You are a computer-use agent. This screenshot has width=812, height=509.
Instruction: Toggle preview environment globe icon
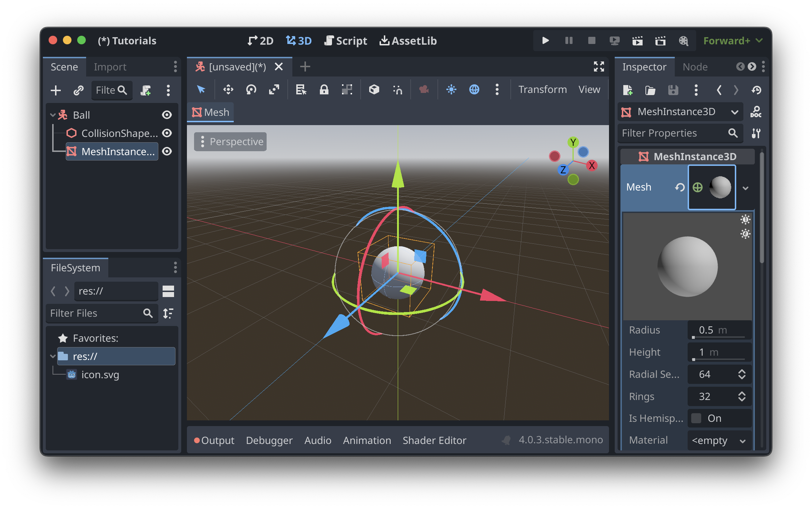click(474, 89)
